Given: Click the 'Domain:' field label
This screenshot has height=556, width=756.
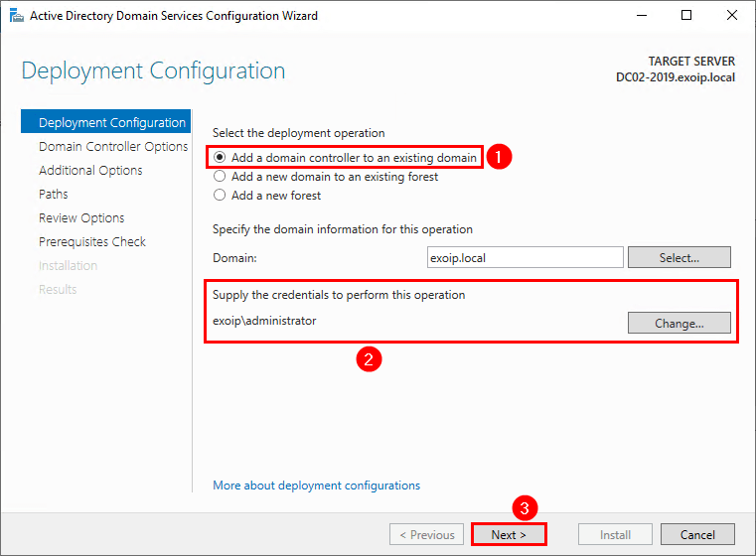Looking at the screenshot, I should 234,258.
